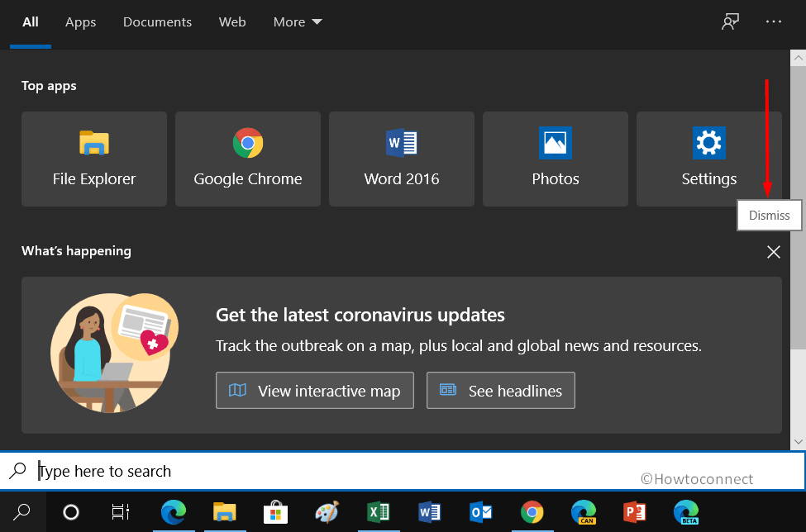Open PowerPoint from the taskbar
The image size is (806, 532).
point(634,512)
